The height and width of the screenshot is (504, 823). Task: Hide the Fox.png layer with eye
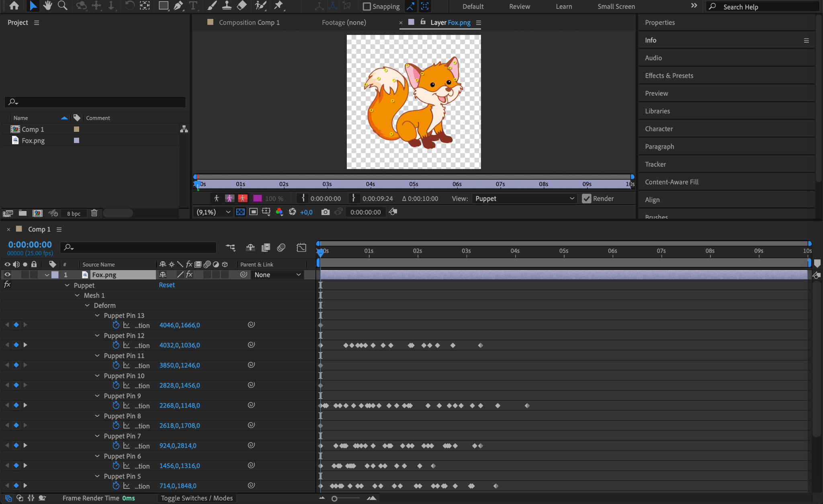pyautogui.click(x=7, y=275)
